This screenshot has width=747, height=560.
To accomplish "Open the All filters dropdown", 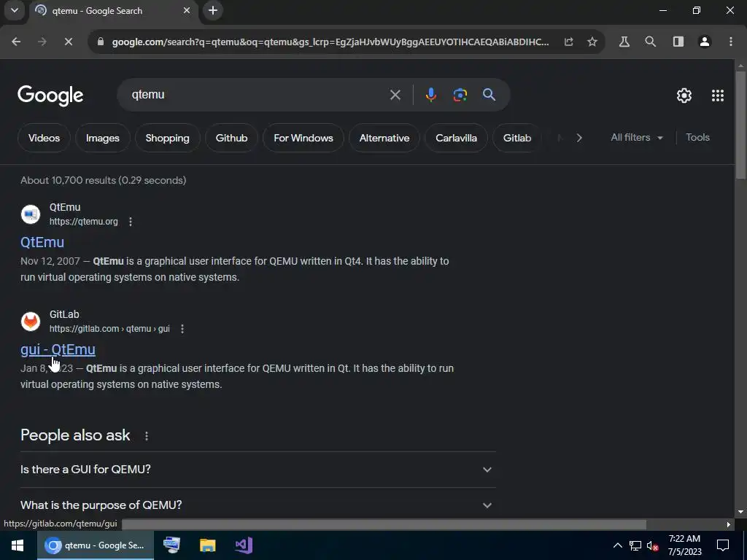I will (636, 138).
